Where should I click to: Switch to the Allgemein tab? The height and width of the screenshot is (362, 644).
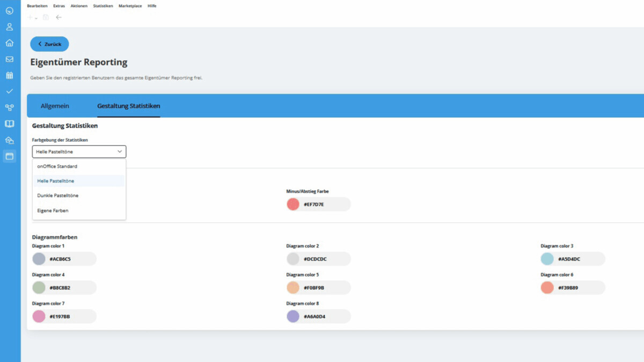pos(55,106)
